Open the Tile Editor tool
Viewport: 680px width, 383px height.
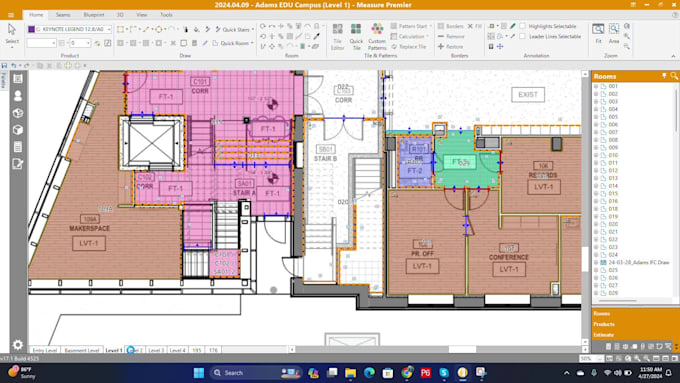(337, 36)
